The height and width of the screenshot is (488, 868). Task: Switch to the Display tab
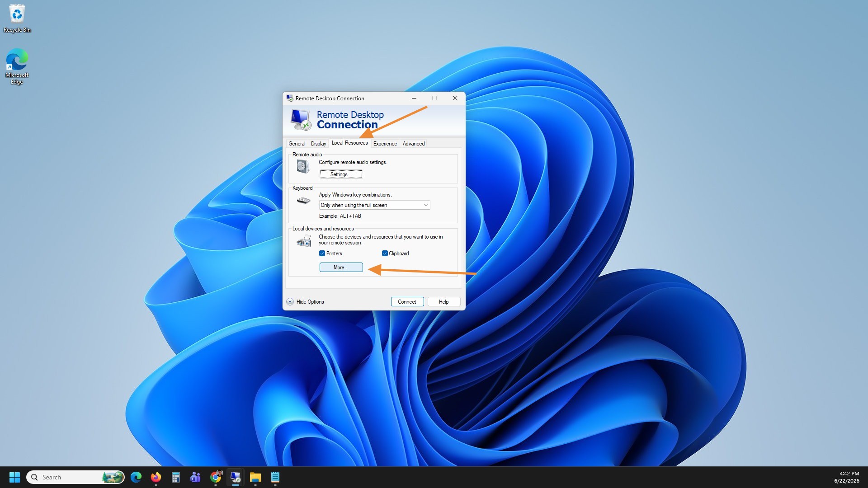[x=318, y=144]
